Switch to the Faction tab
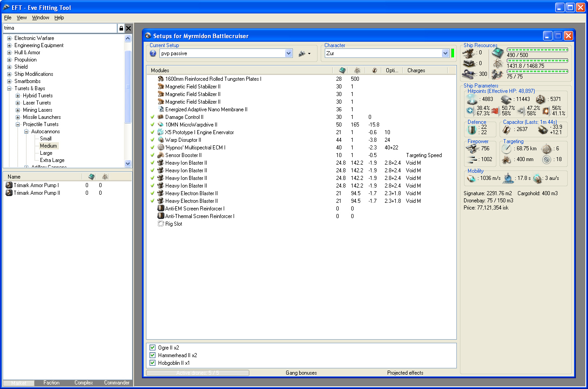The width and height of the screenshot is (588, 389). coord(51,383)
